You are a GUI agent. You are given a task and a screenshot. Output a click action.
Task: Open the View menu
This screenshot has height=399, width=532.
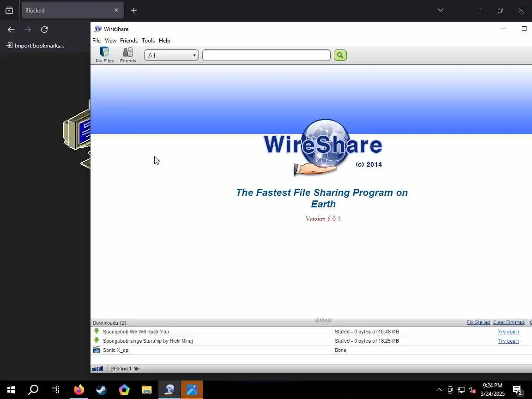click(x=111, y=40)
